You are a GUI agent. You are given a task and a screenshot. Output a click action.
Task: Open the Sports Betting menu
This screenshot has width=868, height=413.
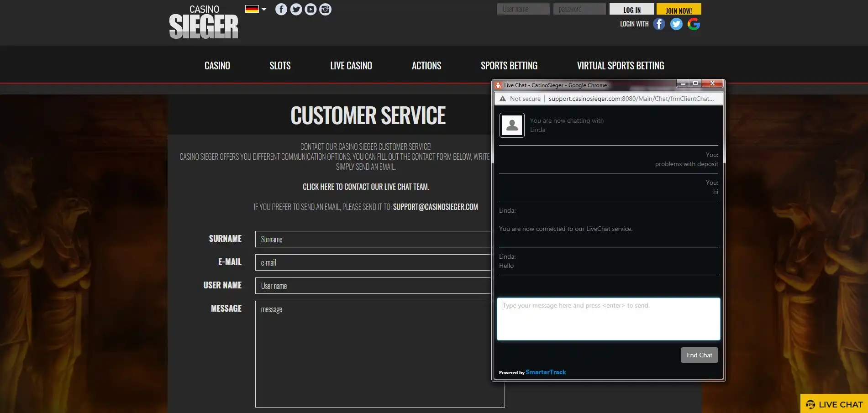[x=509, y=66]
